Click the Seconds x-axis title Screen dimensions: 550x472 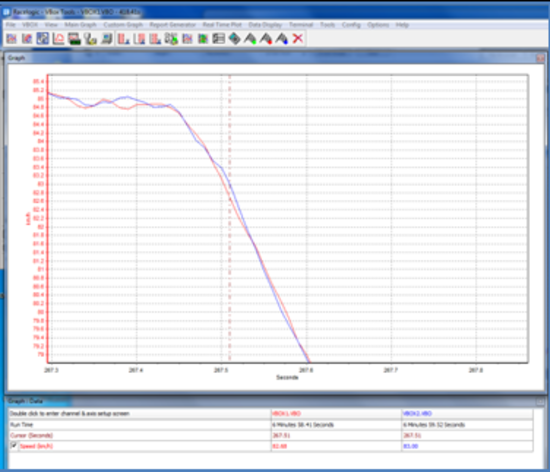[287, 377]
